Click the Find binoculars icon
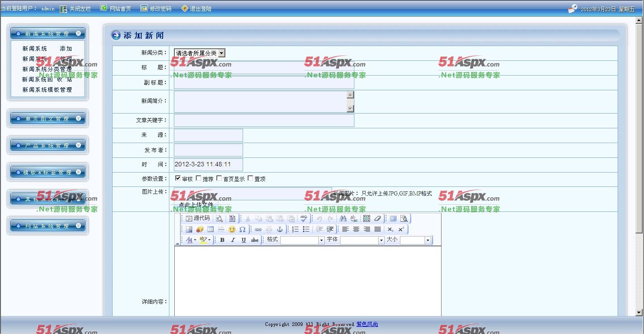This screenshot has height=334, width=644. point(343,219)
